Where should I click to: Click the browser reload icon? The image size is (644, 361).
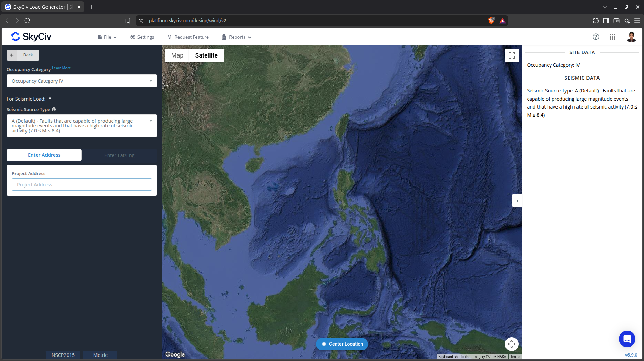[28, 21]
